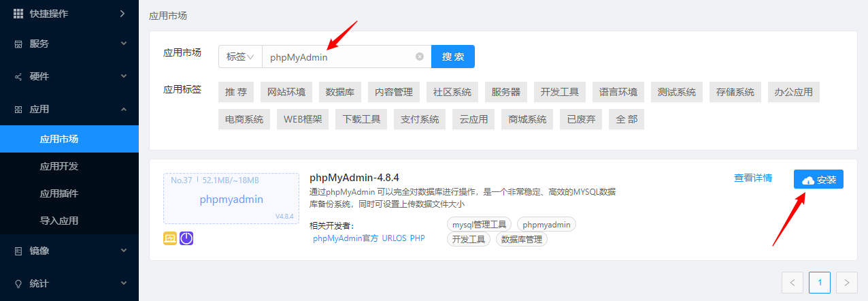Screen dimensions: 868x301
Task: Open the 标签 search type dropdown
Action: [x=240, y=57]
